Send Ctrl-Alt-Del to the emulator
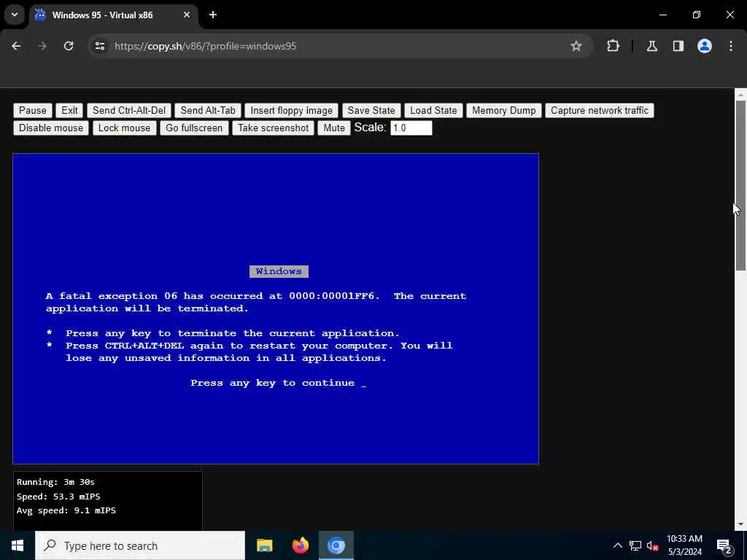The width and height of the screenshot is (747, 560). click(x=129, y=111)
